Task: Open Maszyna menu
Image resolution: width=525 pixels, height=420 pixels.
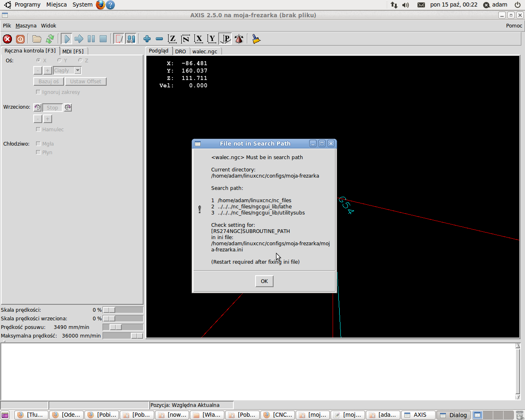Action: point(26,25)
